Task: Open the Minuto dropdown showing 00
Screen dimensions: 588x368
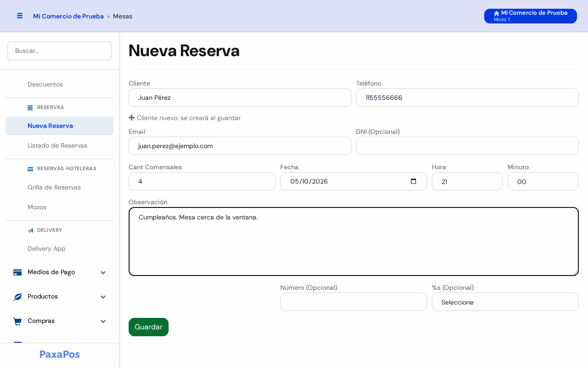Action: (543, 181)
